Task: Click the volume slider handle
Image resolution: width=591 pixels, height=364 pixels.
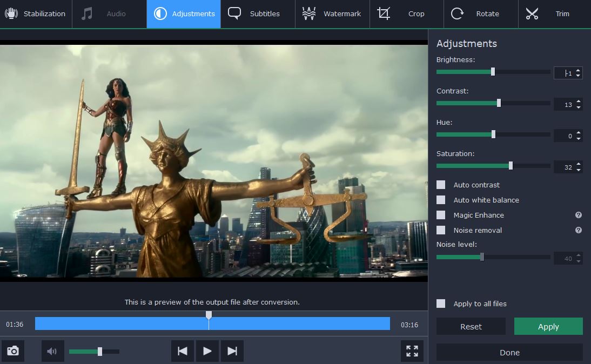Action: [x=100, y=351]
